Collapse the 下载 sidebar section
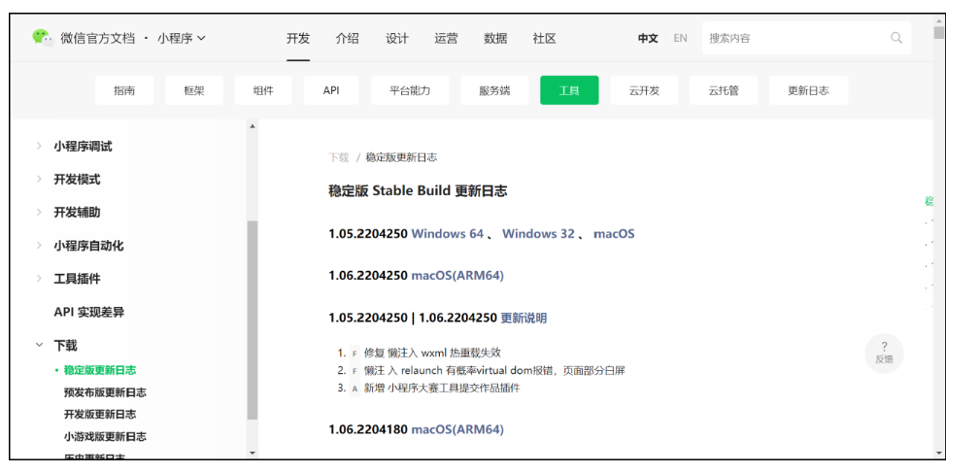 pyautogui.click(x=39, y=345)
